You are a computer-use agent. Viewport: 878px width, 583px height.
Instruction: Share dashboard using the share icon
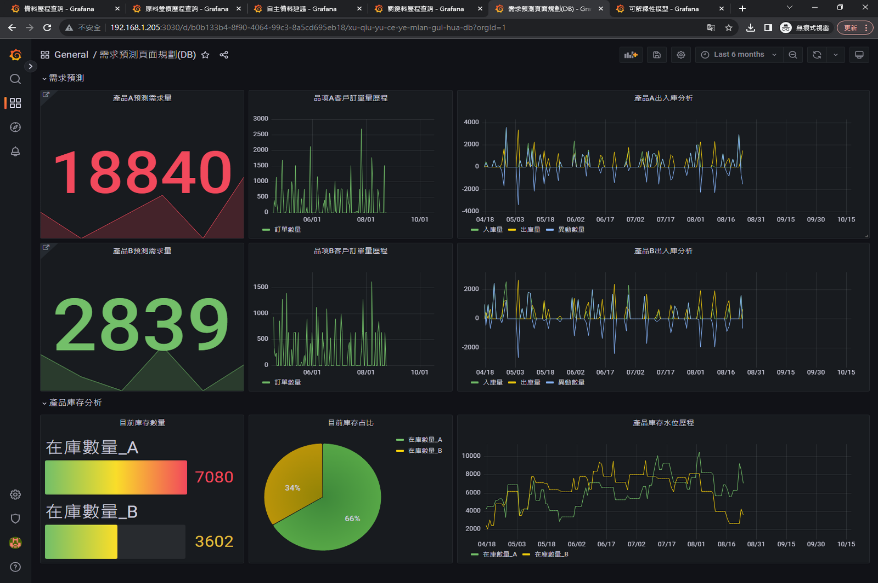[224, 55]
